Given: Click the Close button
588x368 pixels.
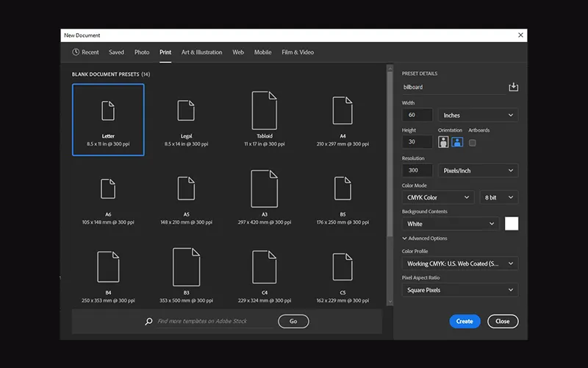Looking at the screenshot, I should pos(503,322).
